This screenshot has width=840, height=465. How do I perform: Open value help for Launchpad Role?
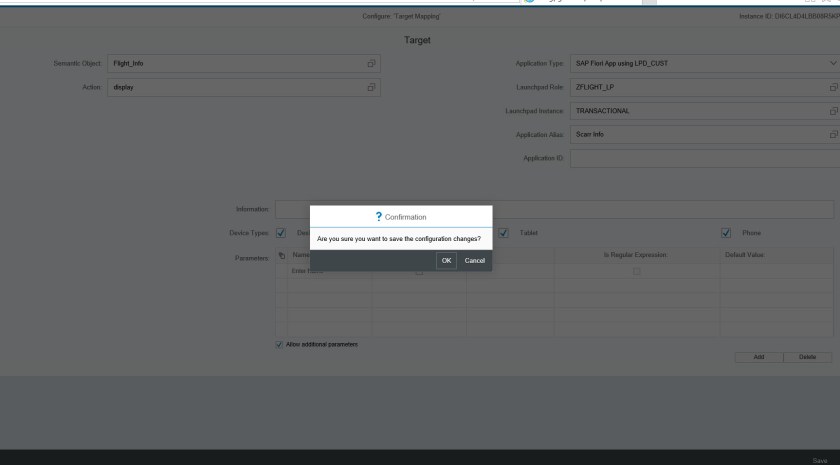pyautogui.click(x=834, y=87)
